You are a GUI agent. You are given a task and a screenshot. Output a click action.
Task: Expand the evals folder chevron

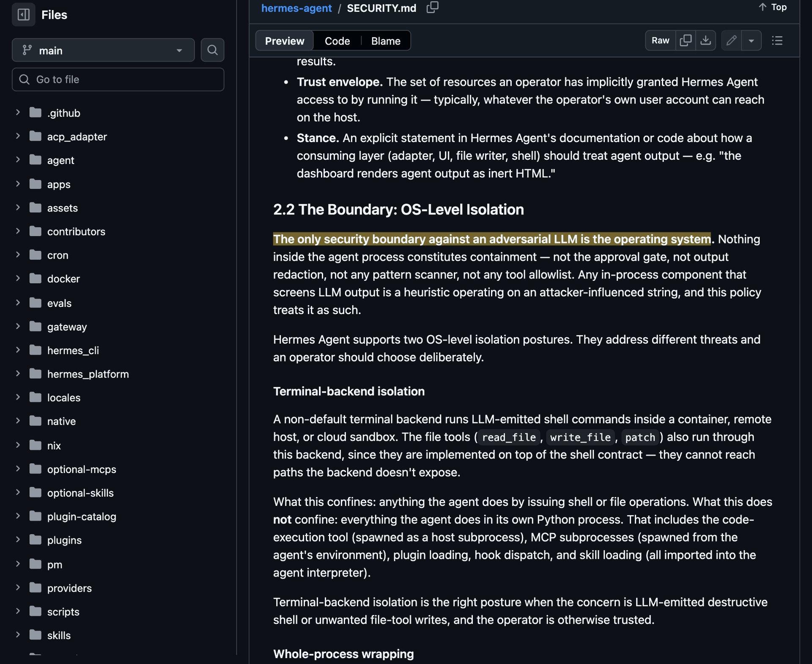pos(18,303)
